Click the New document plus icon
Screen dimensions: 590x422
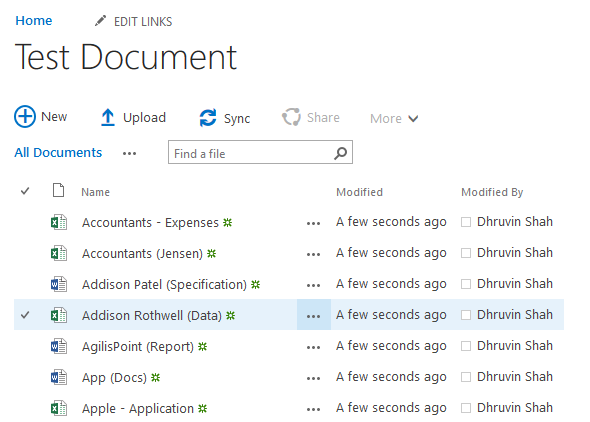[25, 117]
